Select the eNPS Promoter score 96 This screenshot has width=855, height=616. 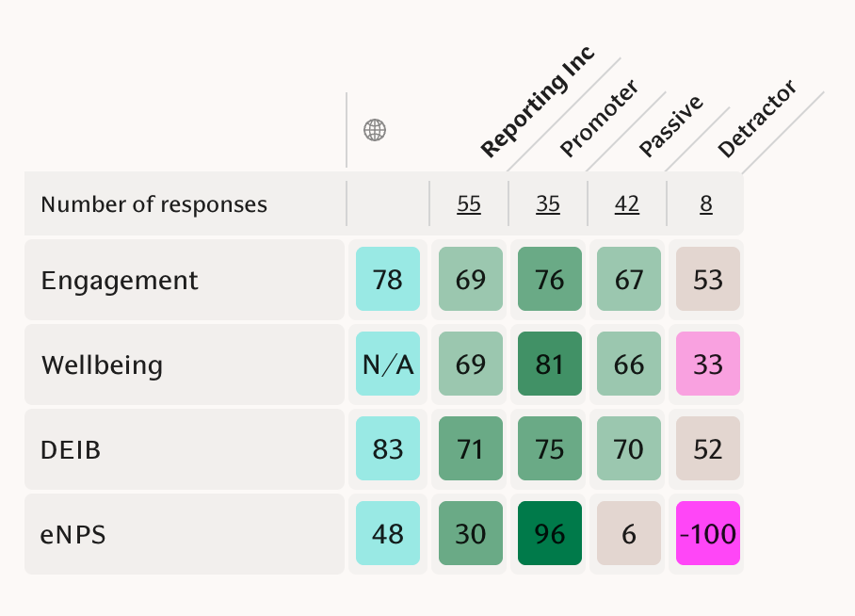pos(550,535)
